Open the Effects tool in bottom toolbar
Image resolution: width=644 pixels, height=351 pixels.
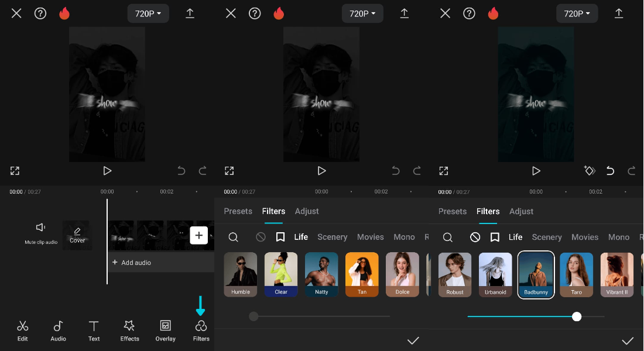pos(129,331)
